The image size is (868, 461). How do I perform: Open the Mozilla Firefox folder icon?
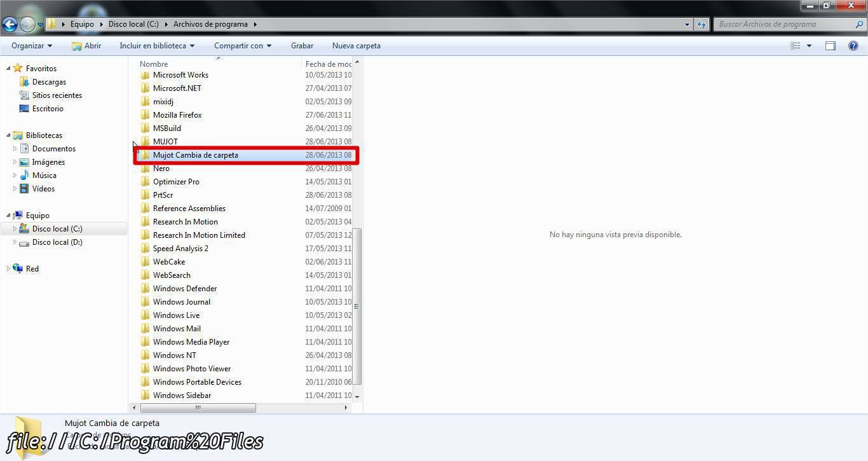tap(146, 115)
